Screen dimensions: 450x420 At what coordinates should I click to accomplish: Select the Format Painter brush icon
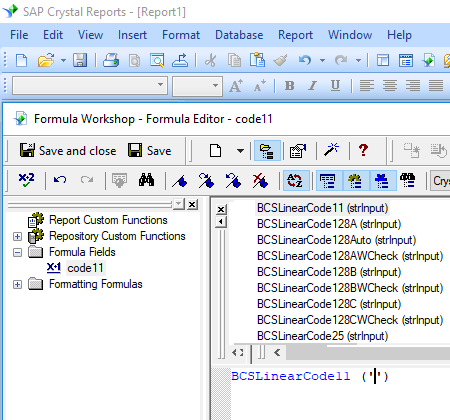[x=280, y=60]
